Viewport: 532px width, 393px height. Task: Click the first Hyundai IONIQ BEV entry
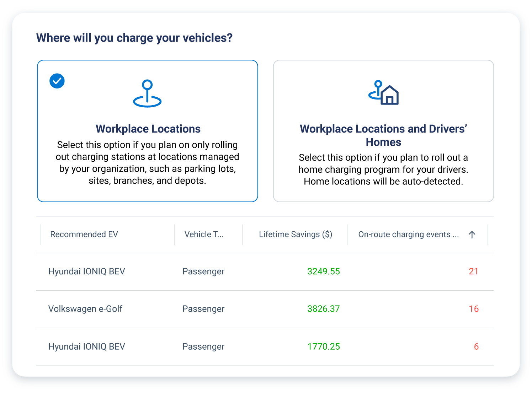[x=86, y=271]
